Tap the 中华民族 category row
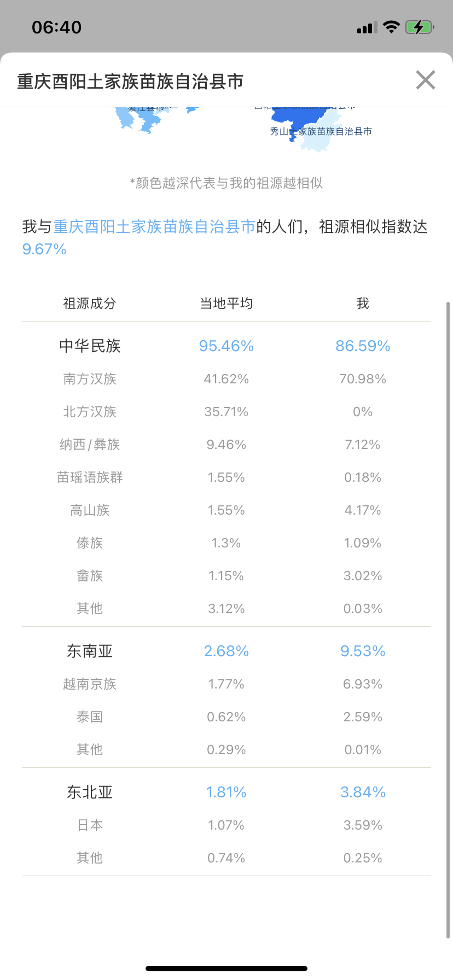The image size is (453, 980). (226, 346)
